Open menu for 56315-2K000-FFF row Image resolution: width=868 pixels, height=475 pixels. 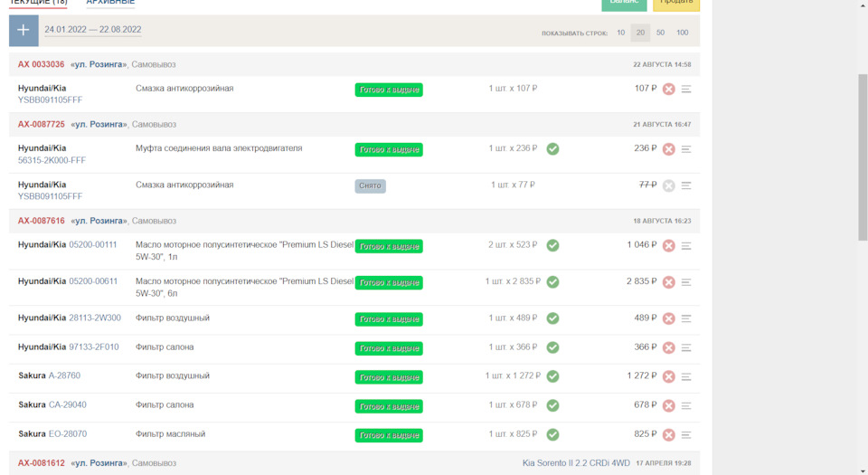pos(686,149)
